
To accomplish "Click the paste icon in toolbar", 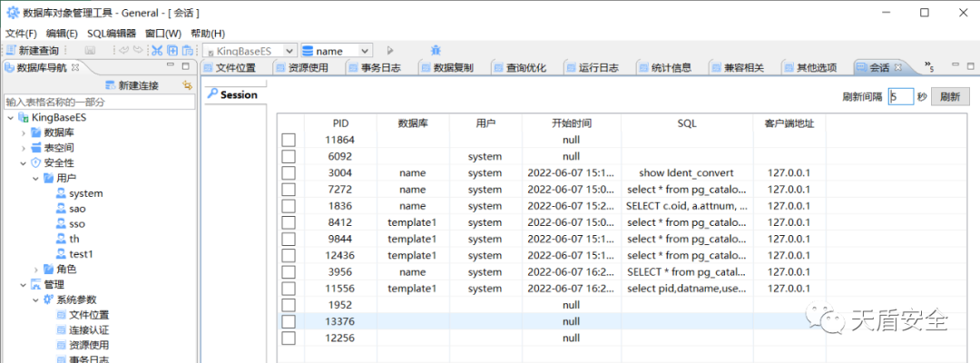I will click(187, 51).
